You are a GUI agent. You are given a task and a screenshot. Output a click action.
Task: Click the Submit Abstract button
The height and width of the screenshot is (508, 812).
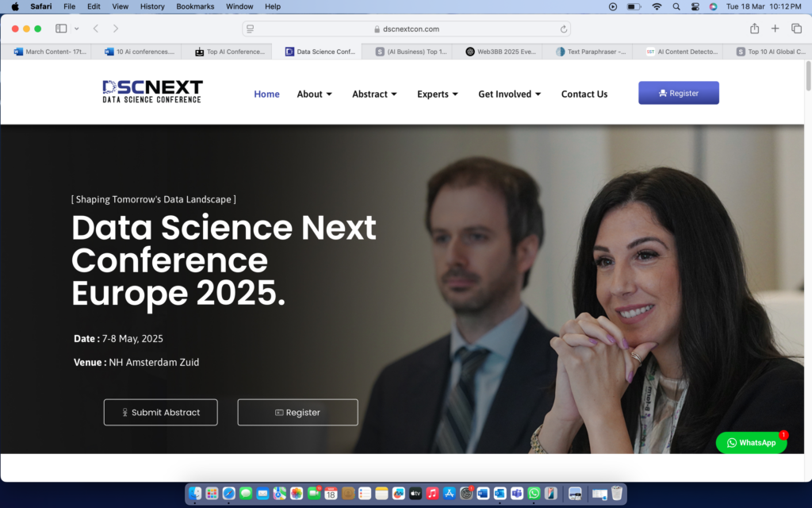pos(160,412)
